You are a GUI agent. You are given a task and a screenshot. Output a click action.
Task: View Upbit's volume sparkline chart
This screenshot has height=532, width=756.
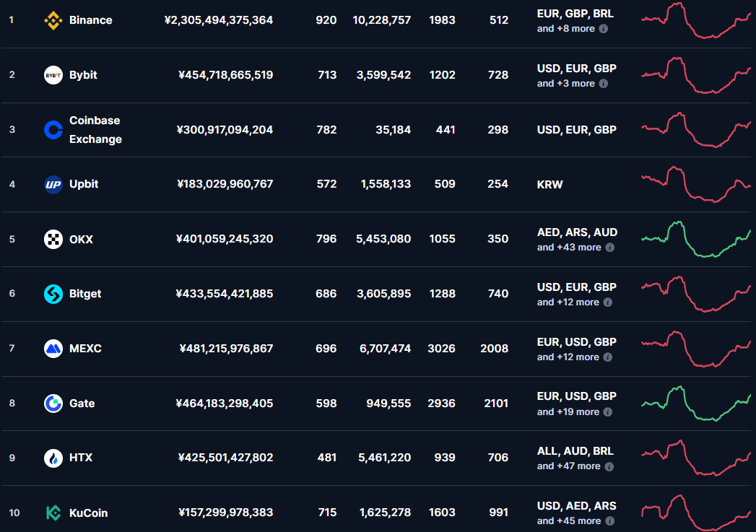pyautogui.click(x=696, y=185)
